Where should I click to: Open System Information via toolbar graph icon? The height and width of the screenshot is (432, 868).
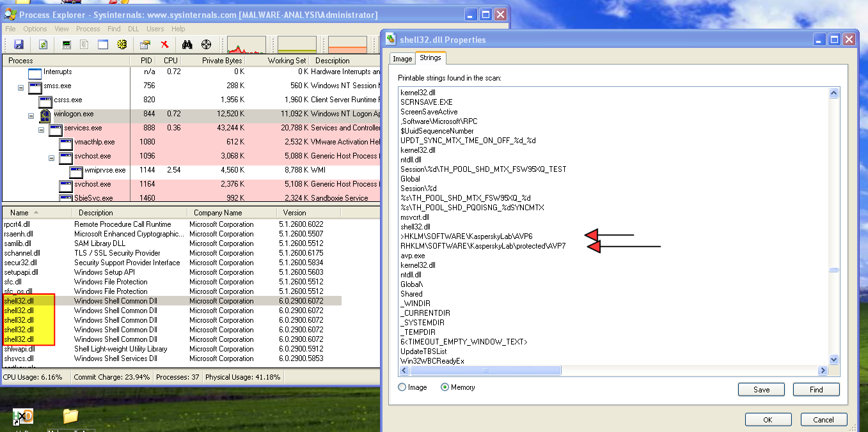[x=67, y=44]
